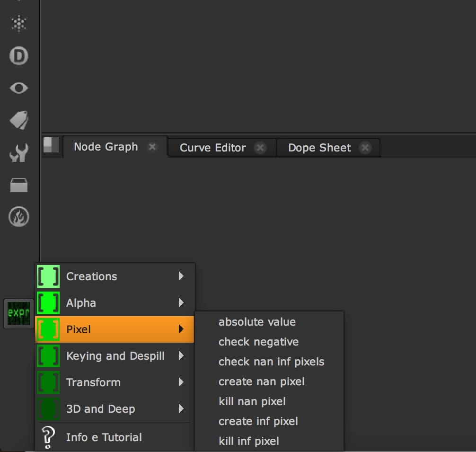
Task: Open Info e Tutorial help item
Action: (104, 437)
